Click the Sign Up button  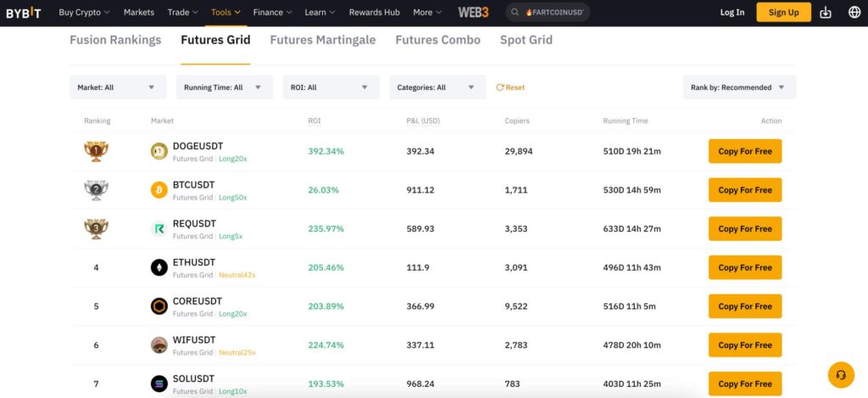click(784, 12)
